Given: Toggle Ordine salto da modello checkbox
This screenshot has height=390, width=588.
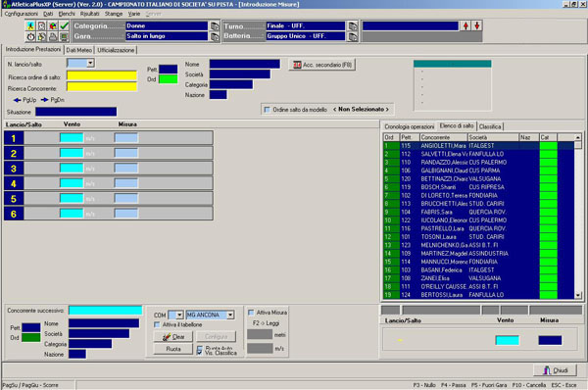Looking at the screenshot, I should (267, 110).
